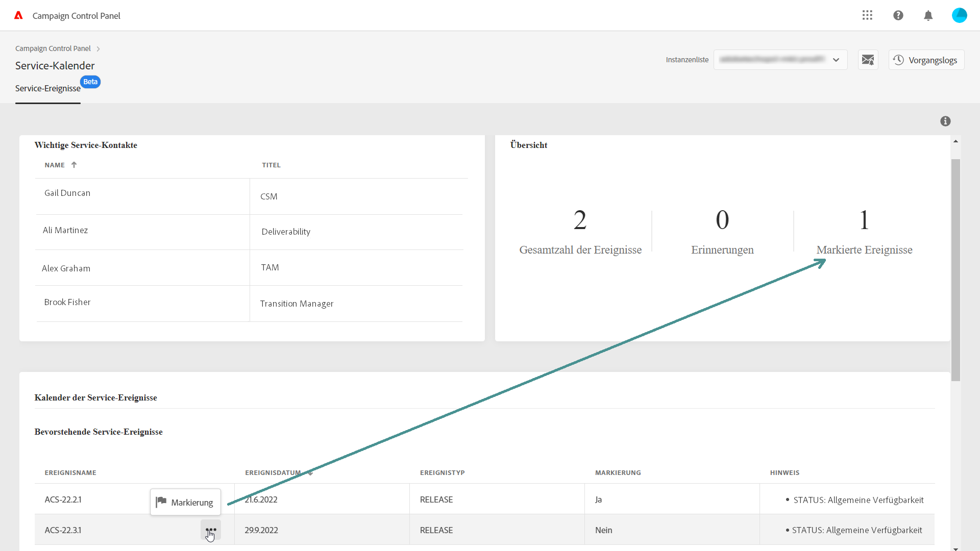Open the user profile avatar

(x=959, y=15)
